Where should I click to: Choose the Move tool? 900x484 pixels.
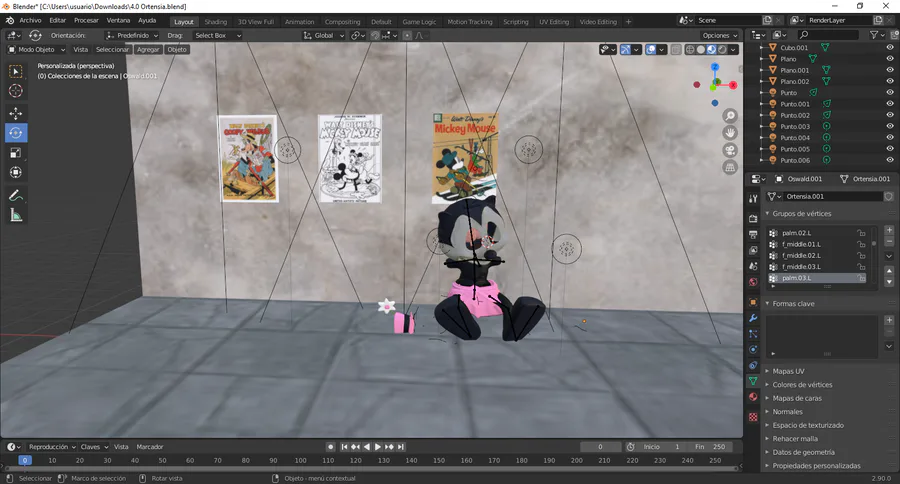pos(16,113)
